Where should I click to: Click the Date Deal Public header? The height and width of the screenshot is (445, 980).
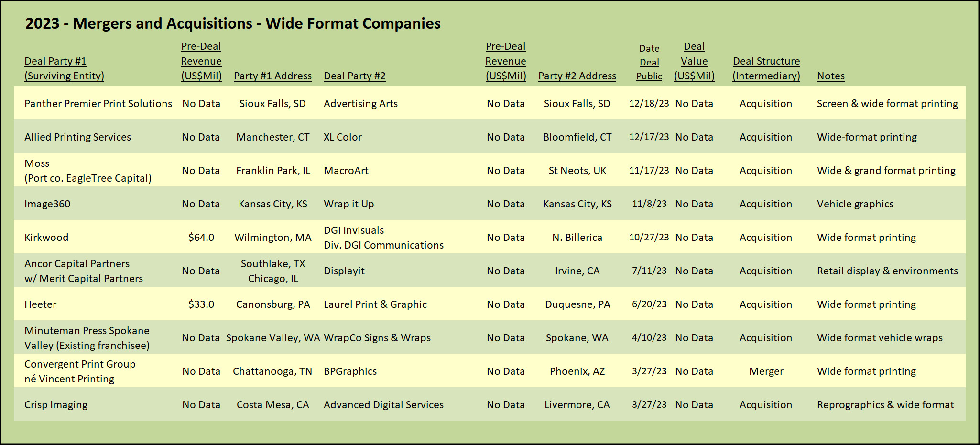click(649, 62)
